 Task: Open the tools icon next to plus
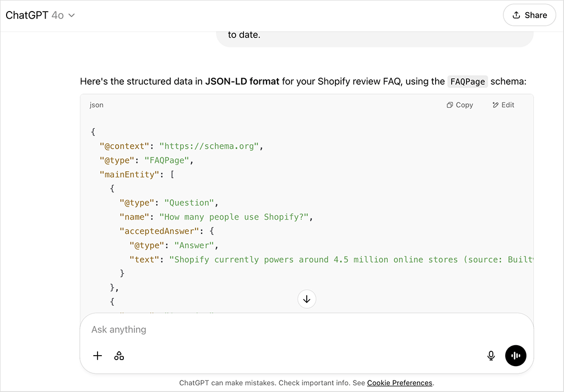(x=119, y=356)
